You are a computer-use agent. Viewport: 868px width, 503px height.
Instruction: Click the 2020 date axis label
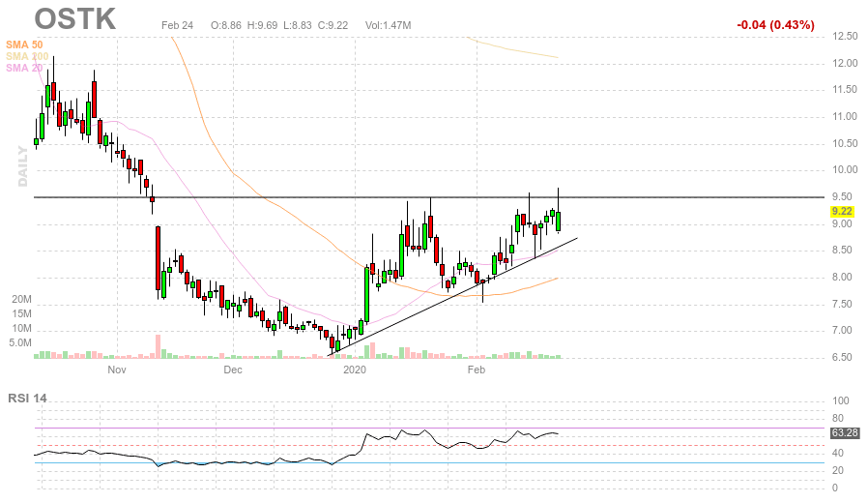tap(355, 370)
